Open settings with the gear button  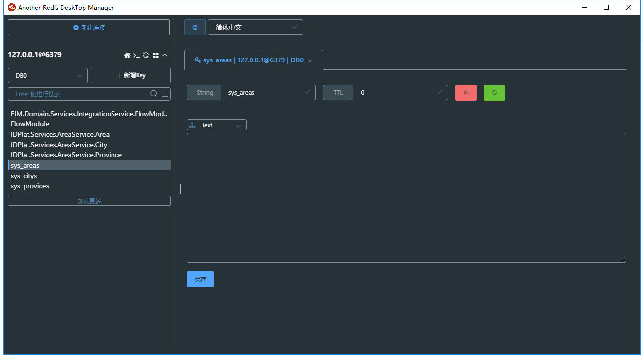point(195,28)
